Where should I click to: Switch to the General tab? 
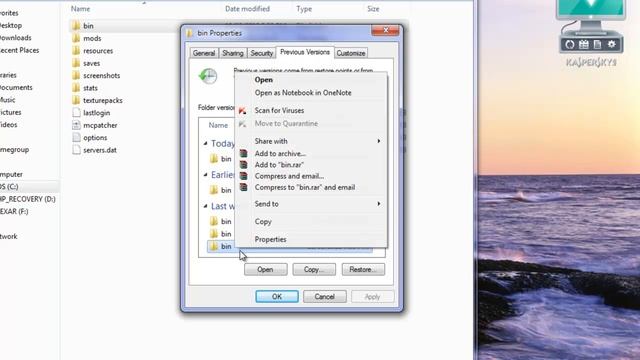point(204,53)
